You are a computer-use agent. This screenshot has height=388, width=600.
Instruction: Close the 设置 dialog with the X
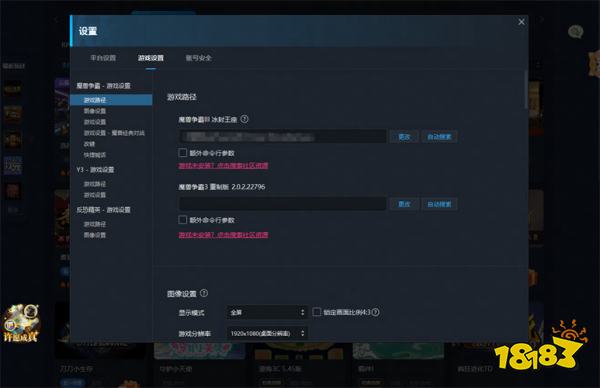click(x=521, y=22)
